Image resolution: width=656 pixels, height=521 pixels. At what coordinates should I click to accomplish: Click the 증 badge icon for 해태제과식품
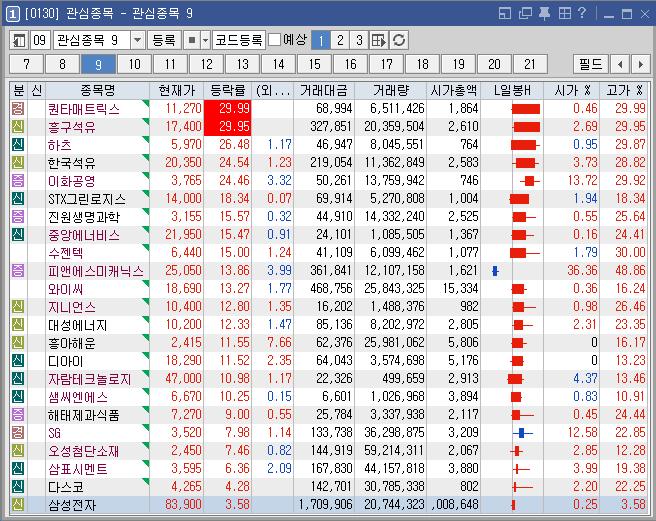18,414
